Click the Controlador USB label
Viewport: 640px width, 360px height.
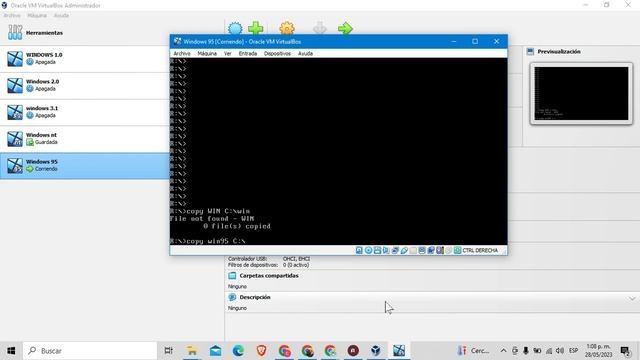247,259
